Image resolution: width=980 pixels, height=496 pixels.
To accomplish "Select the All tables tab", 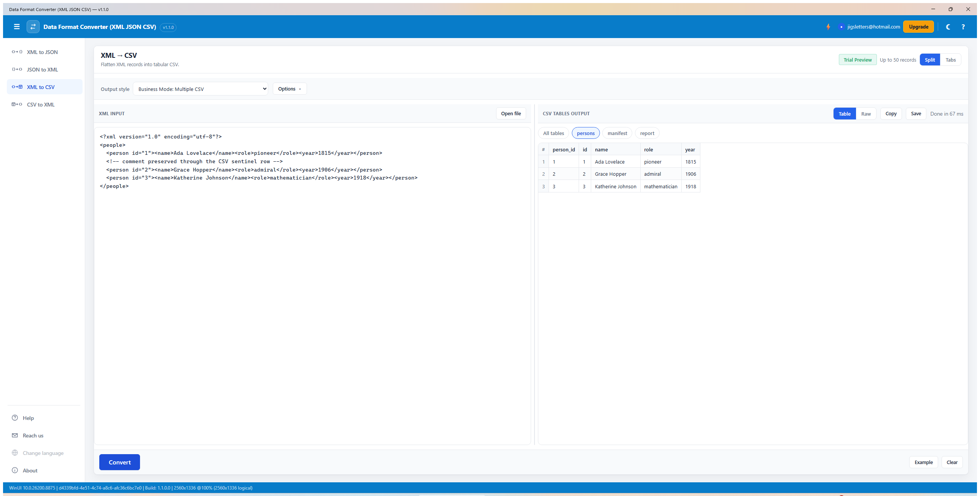I will [x=554, y=133].
